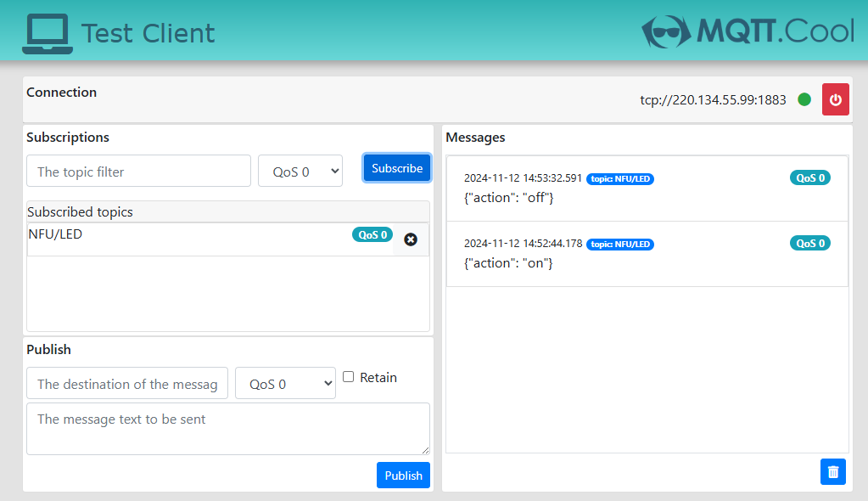Click the topic badge on the 14:52:44.178 message
Viewport: 868px width, 501px height.
coord(620,245)
